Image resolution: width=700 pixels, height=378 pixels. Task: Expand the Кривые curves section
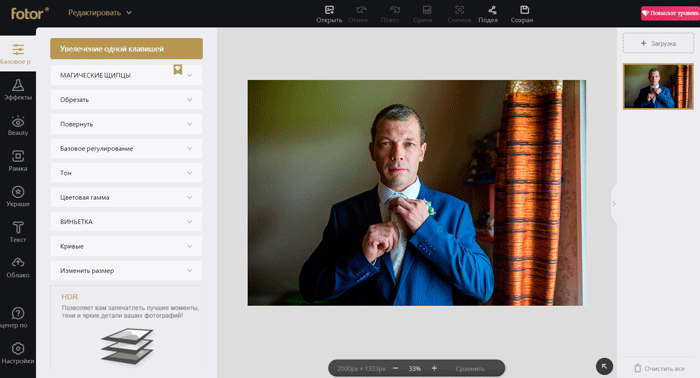point(126,246)
